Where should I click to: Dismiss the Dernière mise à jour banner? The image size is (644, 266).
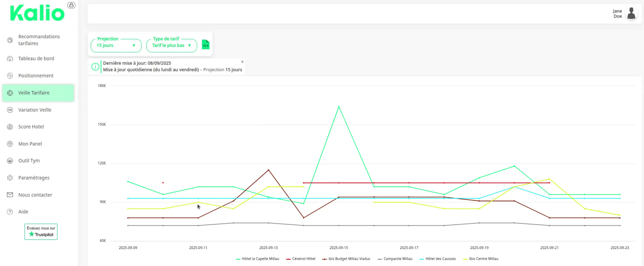pyautogui.click(x=242, y=62)
